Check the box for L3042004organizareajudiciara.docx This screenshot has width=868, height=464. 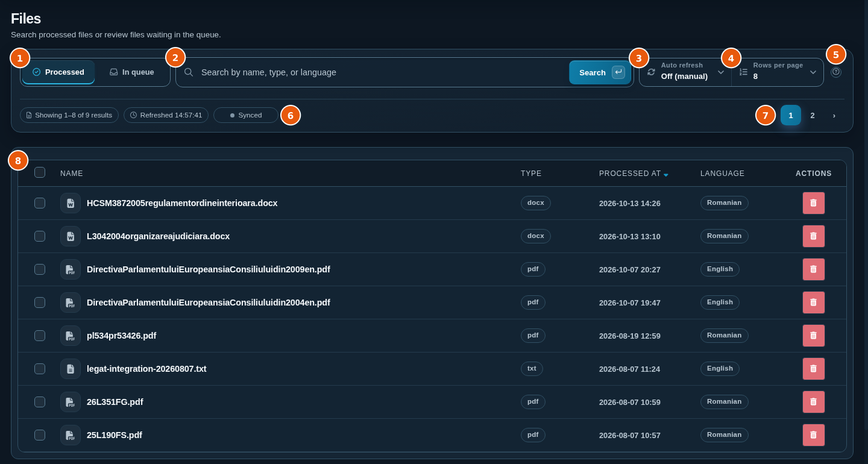tap(40, 236)
